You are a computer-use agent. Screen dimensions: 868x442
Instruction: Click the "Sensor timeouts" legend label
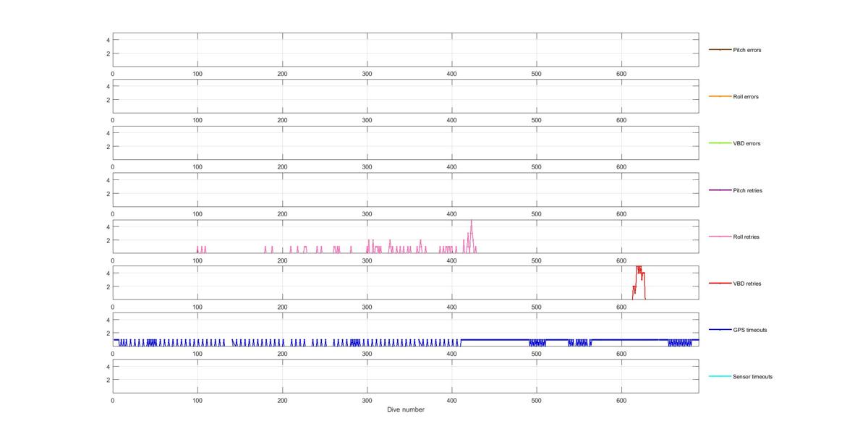pos(753,377)
